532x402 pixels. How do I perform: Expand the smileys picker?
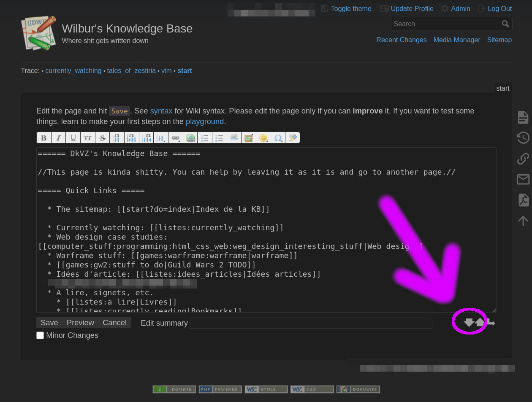(x=263, y=138)
